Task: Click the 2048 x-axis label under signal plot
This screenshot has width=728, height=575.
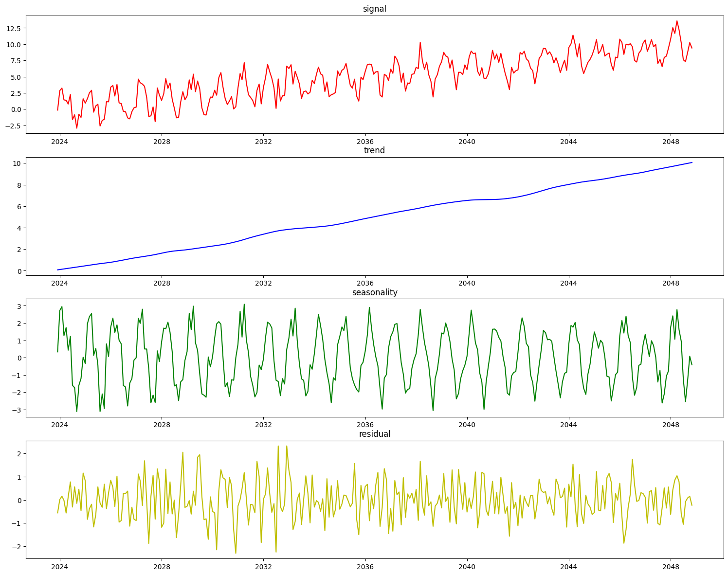Action: coord(671,142)
